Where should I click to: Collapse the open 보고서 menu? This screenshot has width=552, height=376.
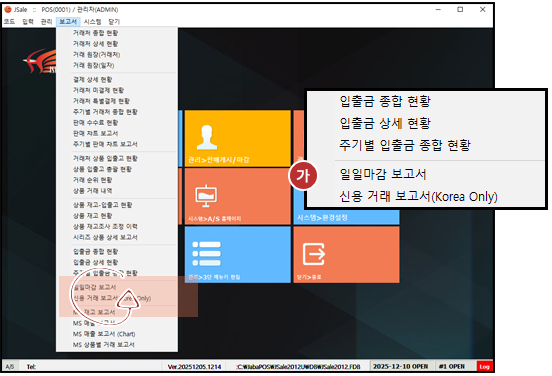(68, 21)
